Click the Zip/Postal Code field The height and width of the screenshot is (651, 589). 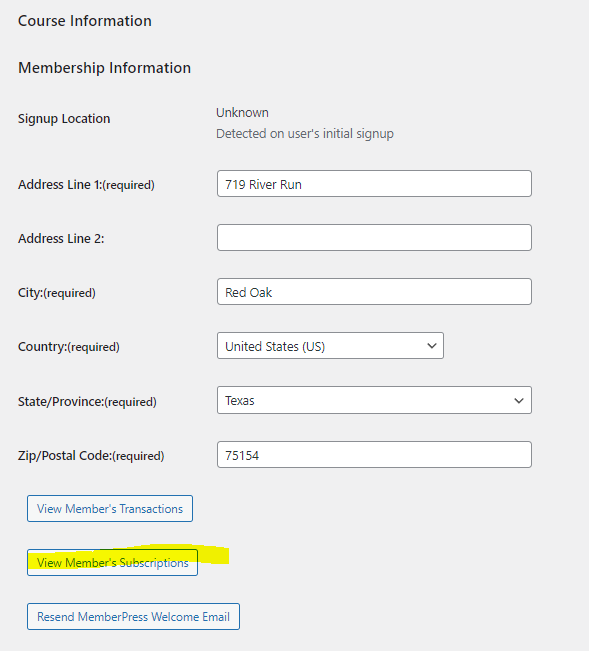tap(374, 455)
